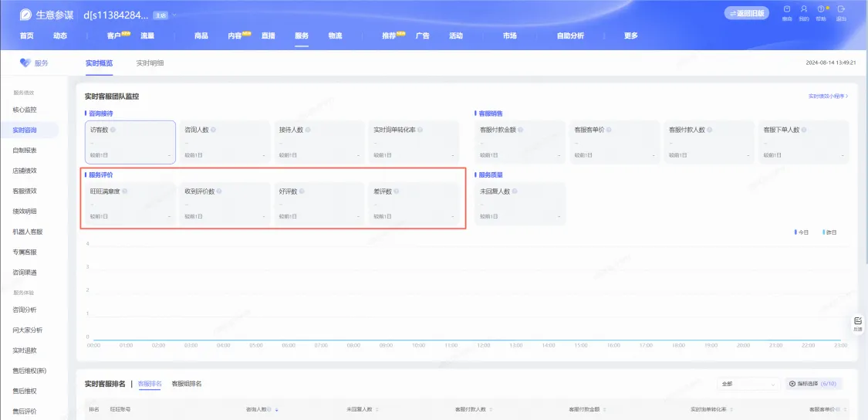Viewport: 868px width, 420px height.
Task: Open the 流量 top navigation menu
Action: (147, 36)
